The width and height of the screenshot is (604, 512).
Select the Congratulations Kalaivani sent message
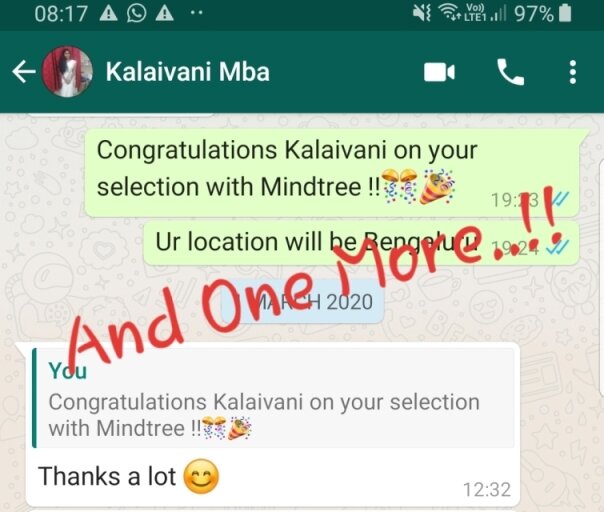[x=332, y=173]
